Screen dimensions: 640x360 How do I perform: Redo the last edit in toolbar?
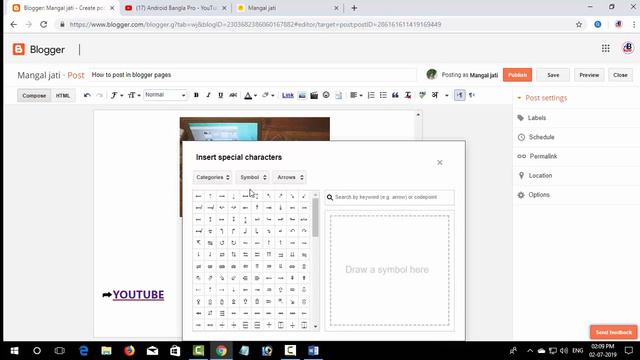[x=99, y=95]
